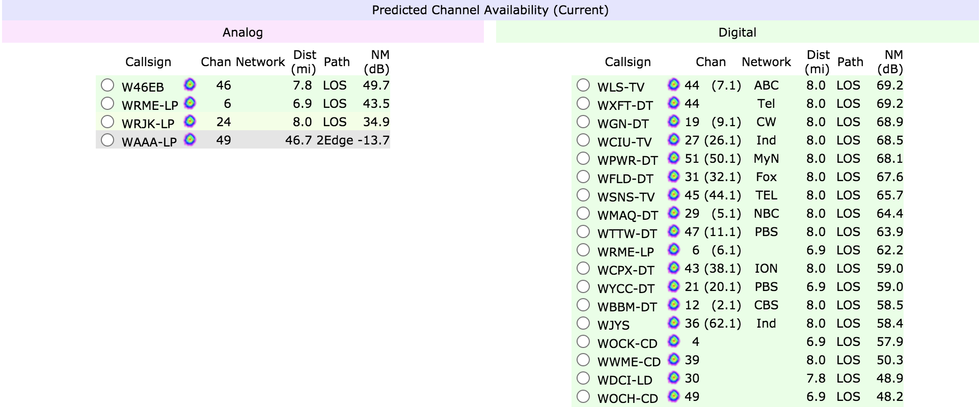Select the digital WRME-LP radio button with NM 62.2
This screenshot has width=980, height=407.
583,250
